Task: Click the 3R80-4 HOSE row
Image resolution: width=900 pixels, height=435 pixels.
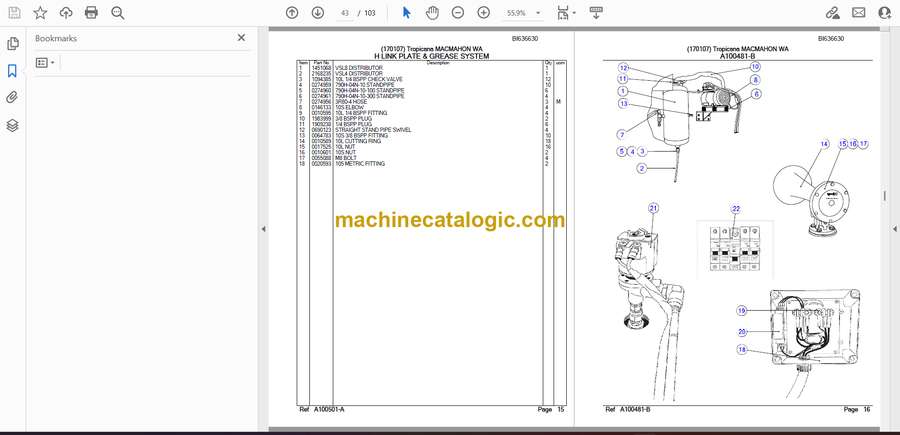Action: (x=431, y=102)
